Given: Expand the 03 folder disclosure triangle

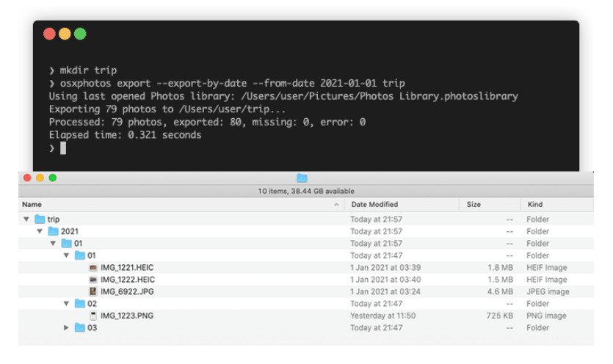Looking at the screenshot, I should pos(66,327).
